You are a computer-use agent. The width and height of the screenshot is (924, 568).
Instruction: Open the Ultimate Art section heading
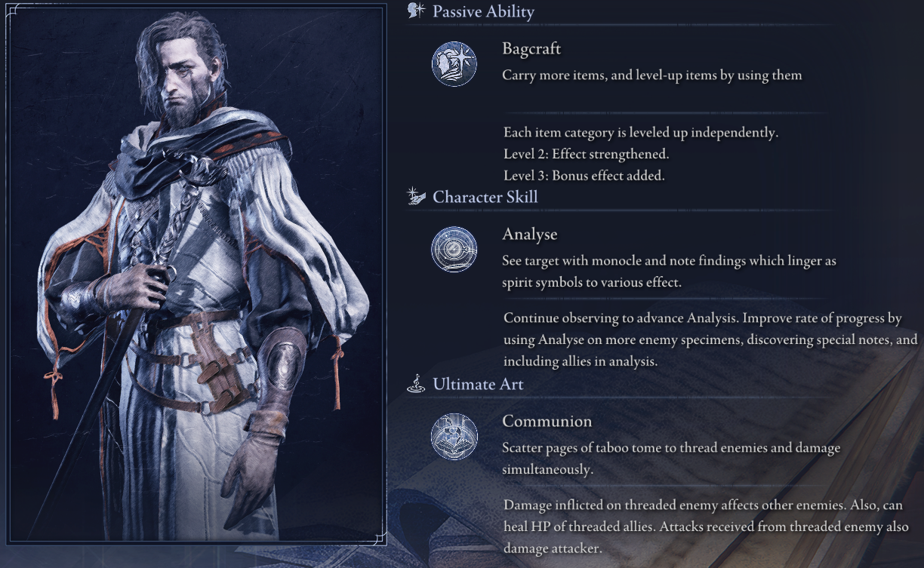[478, 385]
